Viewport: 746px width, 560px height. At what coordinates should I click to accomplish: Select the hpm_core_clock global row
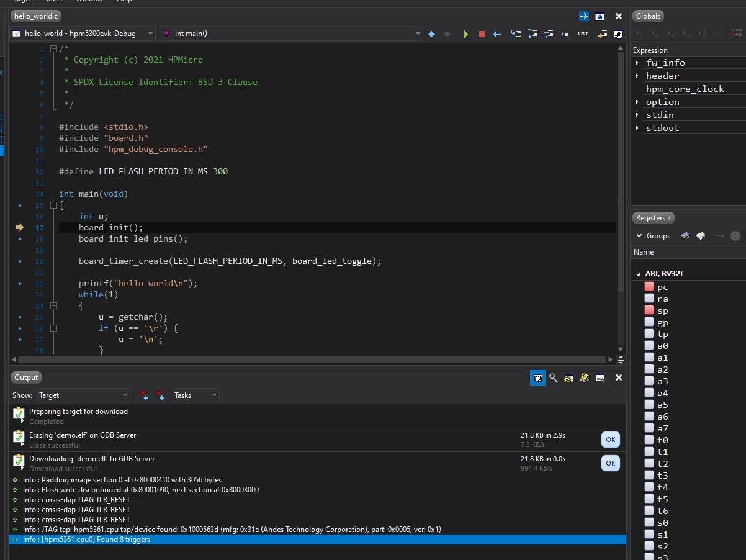point(689,89)
